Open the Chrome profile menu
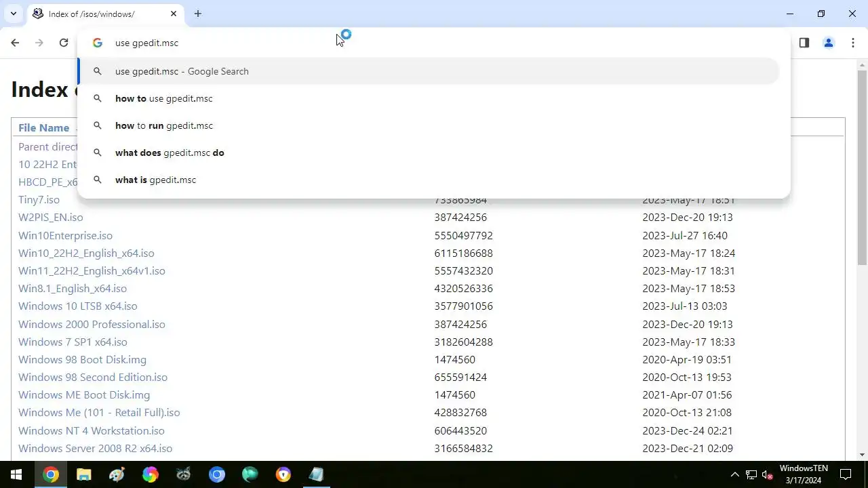 tap(828, 43)
